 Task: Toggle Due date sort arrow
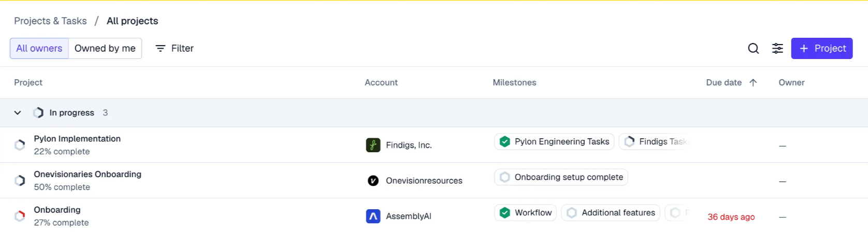click(x=753, y=83)
